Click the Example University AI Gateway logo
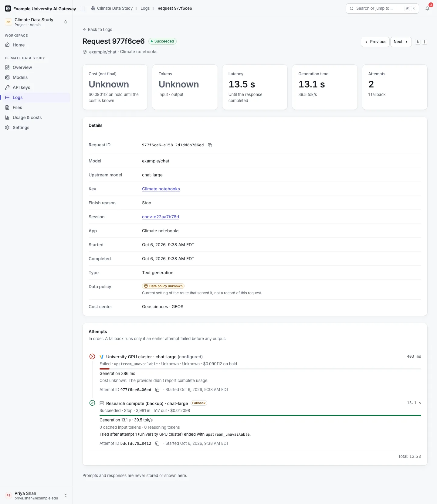The height and width of the screenshot is (504, 437). tap(8, 9)
